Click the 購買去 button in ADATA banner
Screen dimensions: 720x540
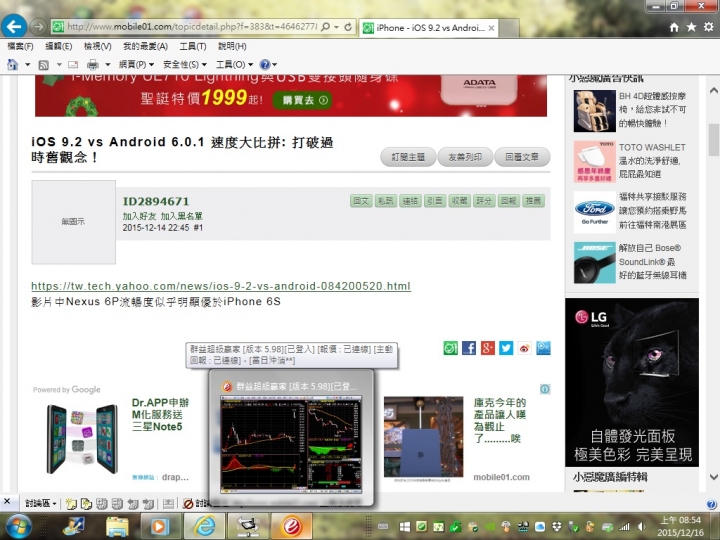tap(302, 100)
